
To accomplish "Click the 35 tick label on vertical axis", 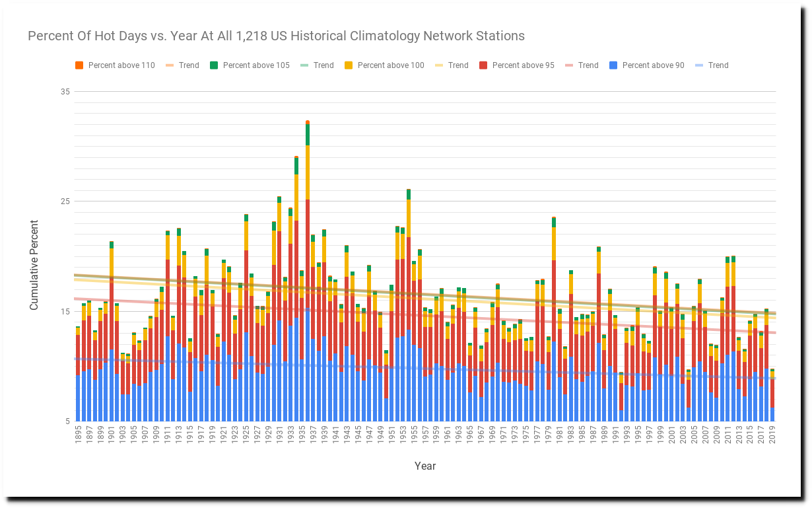I will tap(65, 91).
